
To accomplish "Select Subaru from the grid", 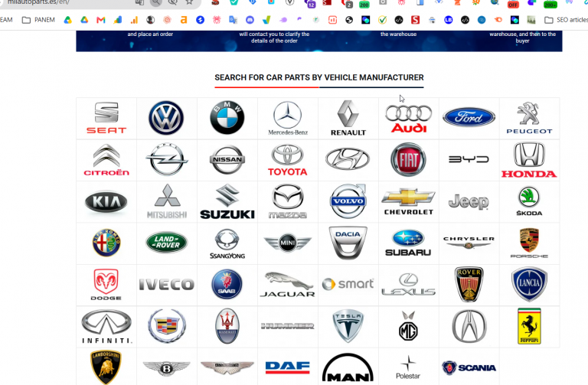I will click(x=408, y=243).
